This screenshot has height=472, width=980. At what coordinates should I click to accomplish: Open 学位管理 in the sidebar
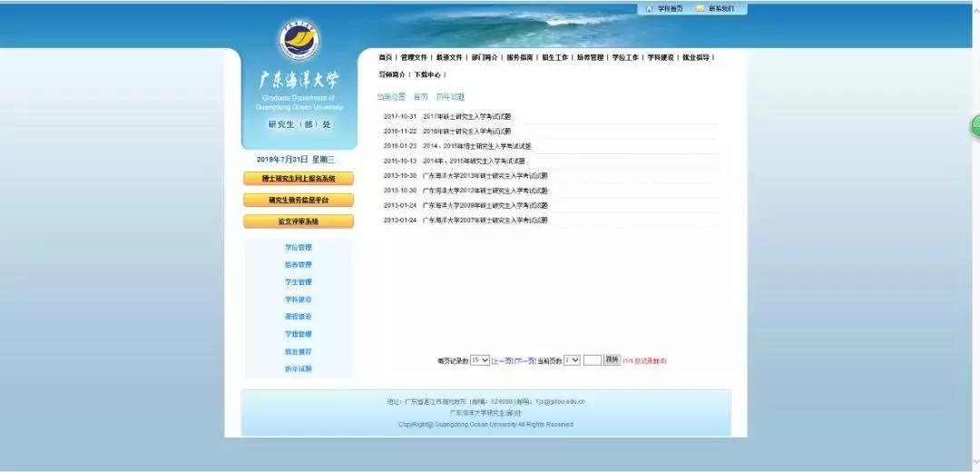tap(299, 248)
